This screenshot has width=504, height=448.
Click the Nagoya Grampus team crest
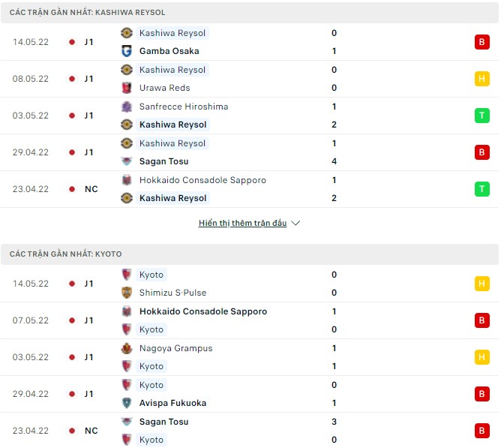click(127, 348)
